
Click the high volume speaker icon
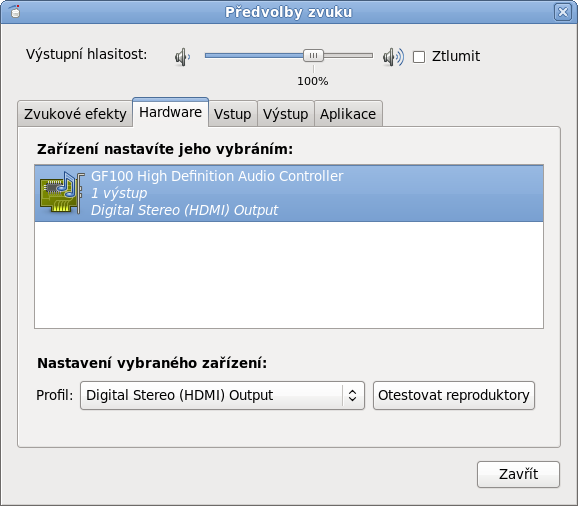coord(393,57)
